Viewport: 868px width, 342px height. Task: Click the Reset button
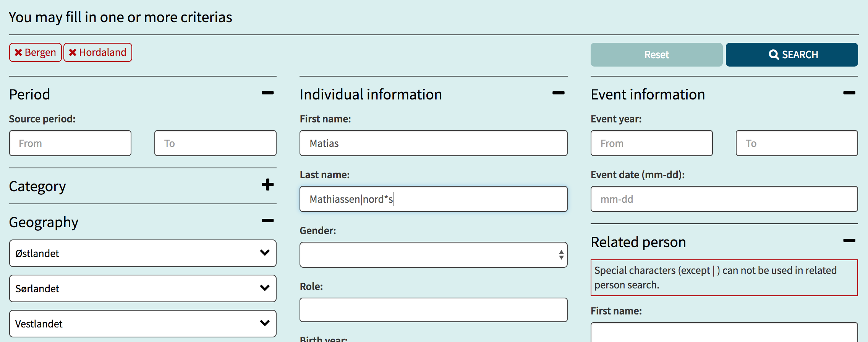[x=656, y=55]
